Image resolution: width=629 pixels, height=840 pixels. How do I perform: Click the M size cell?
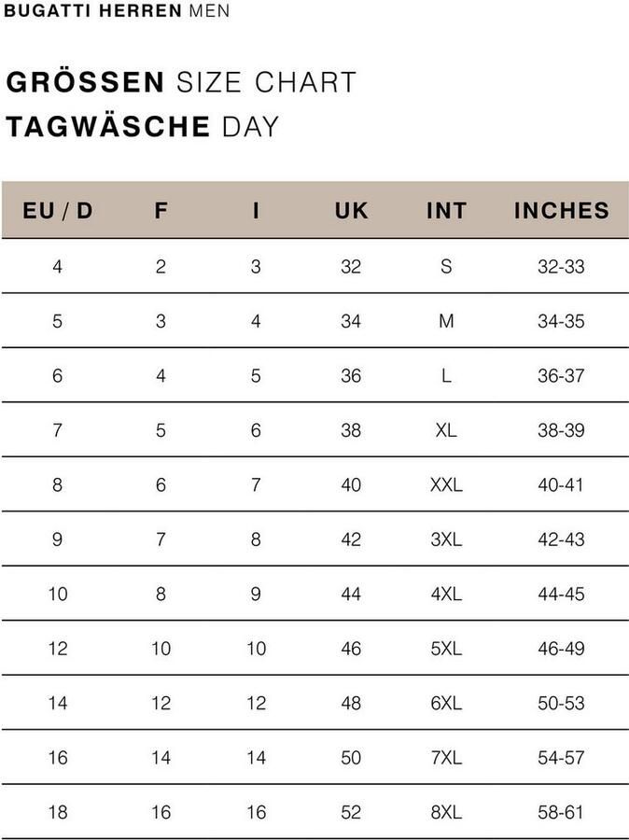coord(446,321)
